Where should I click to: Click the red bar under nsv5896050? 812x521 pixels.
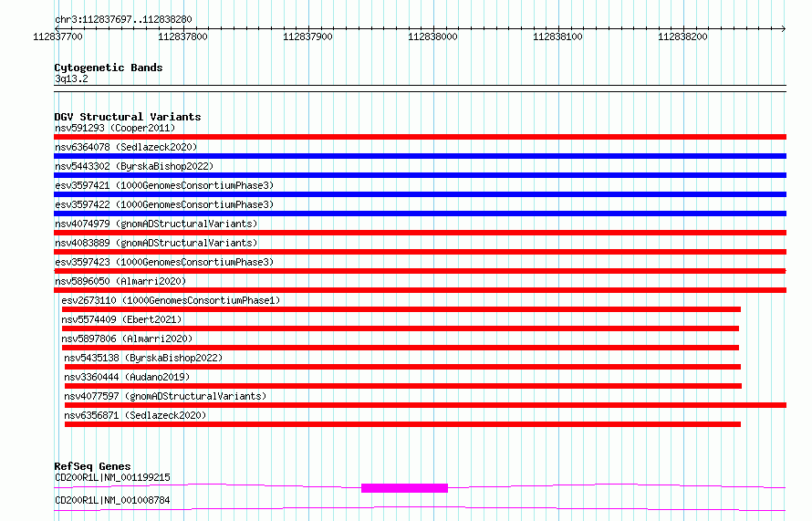point(420,290)
